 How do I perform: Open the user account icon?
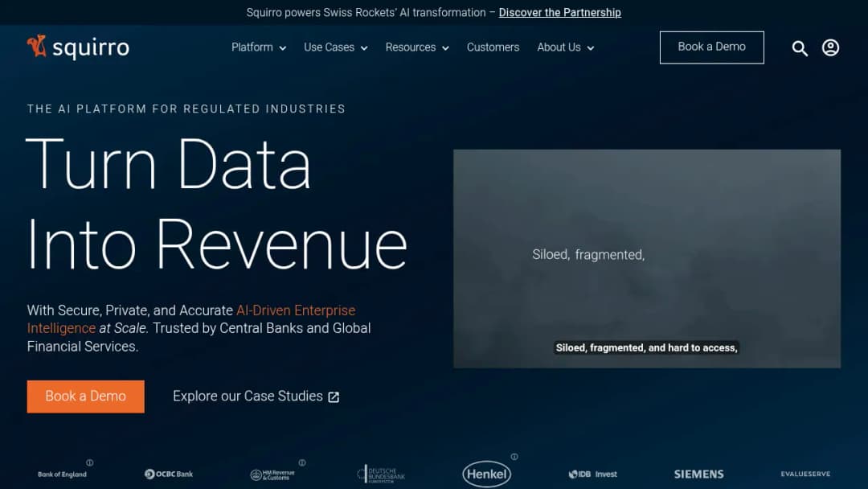(x=830, y=47)
